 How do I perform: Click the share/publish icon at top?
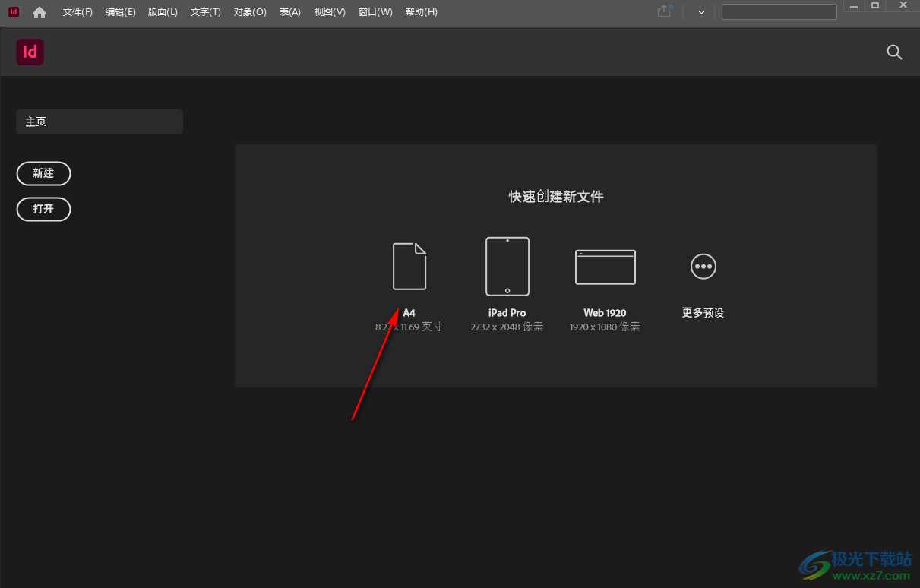tap(665, 11)
